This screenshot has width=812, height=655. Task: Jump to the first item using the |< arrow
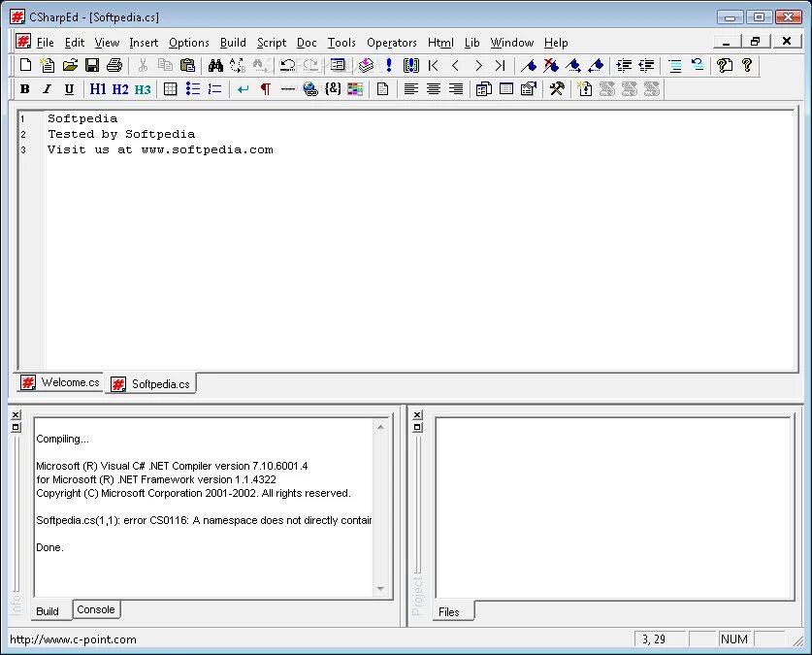click(434, 65)
